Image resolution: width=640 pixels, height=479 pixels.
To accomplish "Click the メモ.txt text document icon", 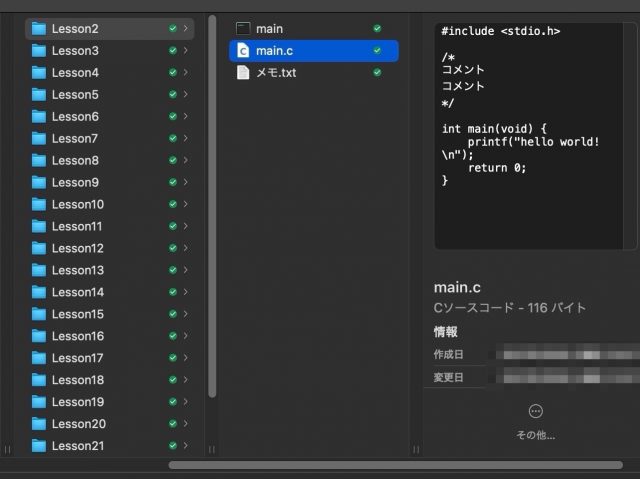I will [x=242, y=73].
